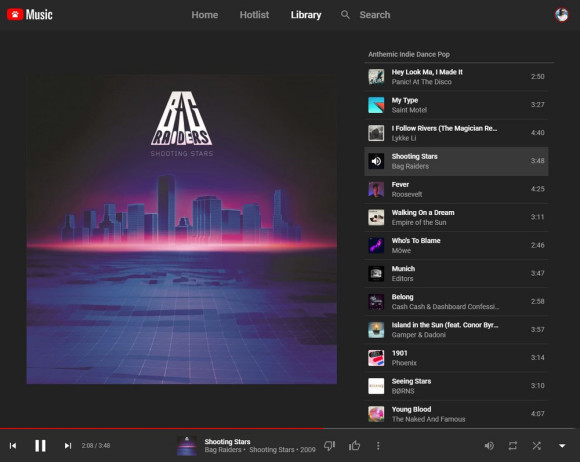Click the Anthemic Indie Dance Pop heading

tap(409, 54)
